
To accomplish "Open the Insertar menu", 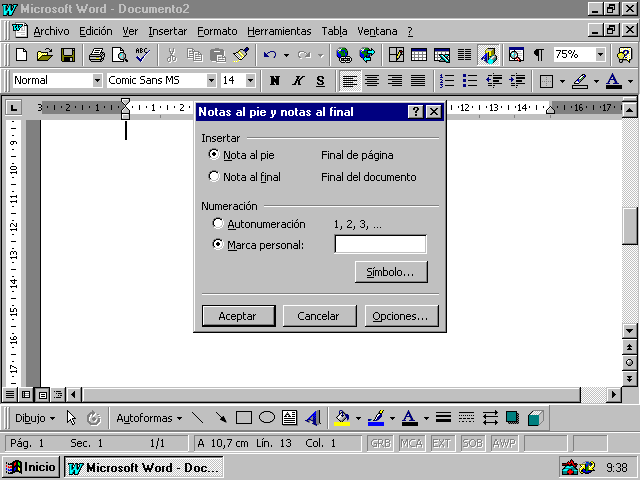I will pos(167,31).
